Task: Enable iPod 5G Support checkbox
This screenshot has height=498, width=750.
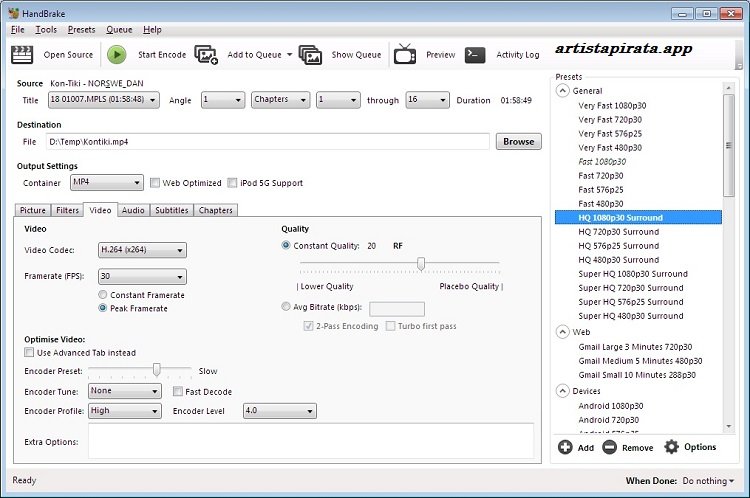Action: point(232,183)
